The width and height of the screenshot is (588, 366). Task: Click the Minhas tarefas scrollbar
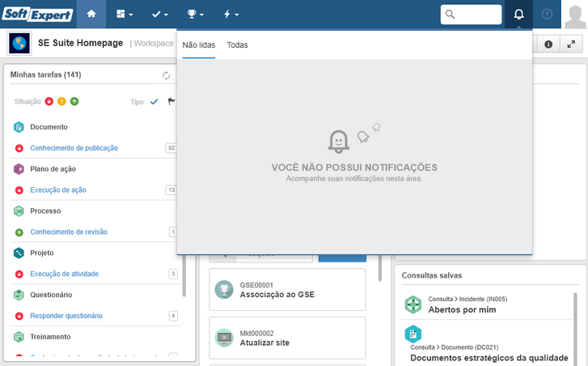coord(184,276)
